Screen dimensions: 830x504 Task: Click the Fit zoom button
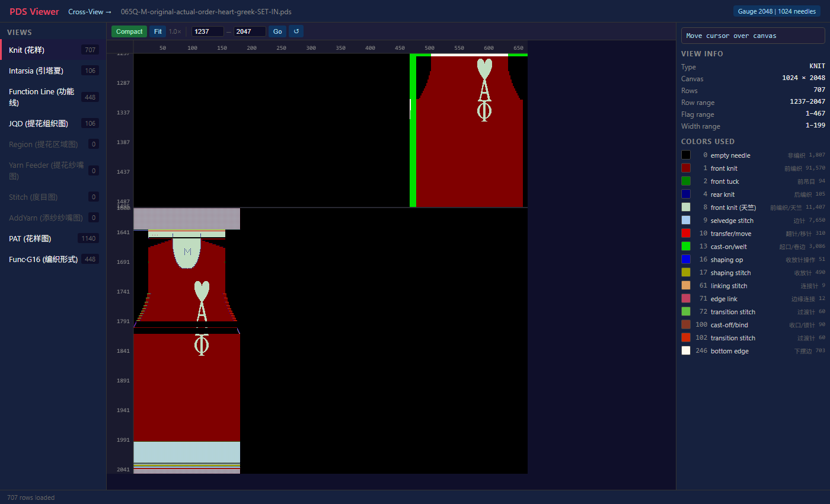[x=158, y=31]
